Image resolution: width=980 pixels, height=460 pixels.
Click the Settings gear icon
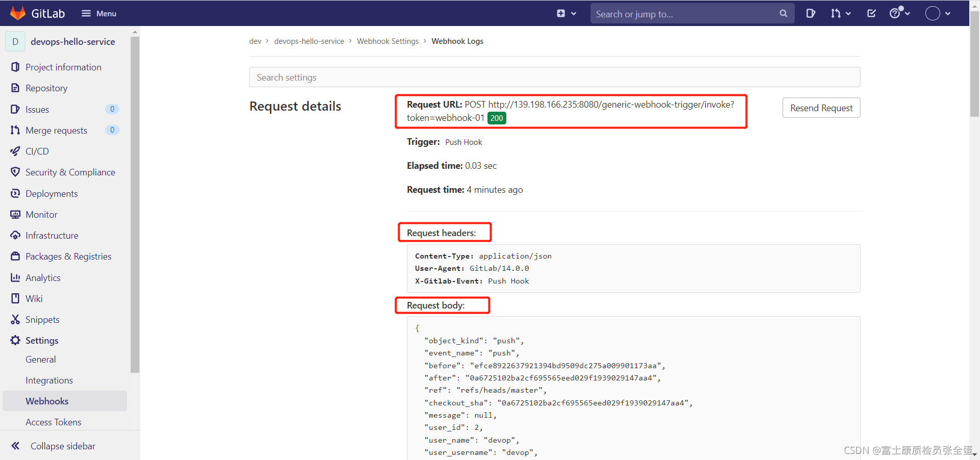[15, 340]
